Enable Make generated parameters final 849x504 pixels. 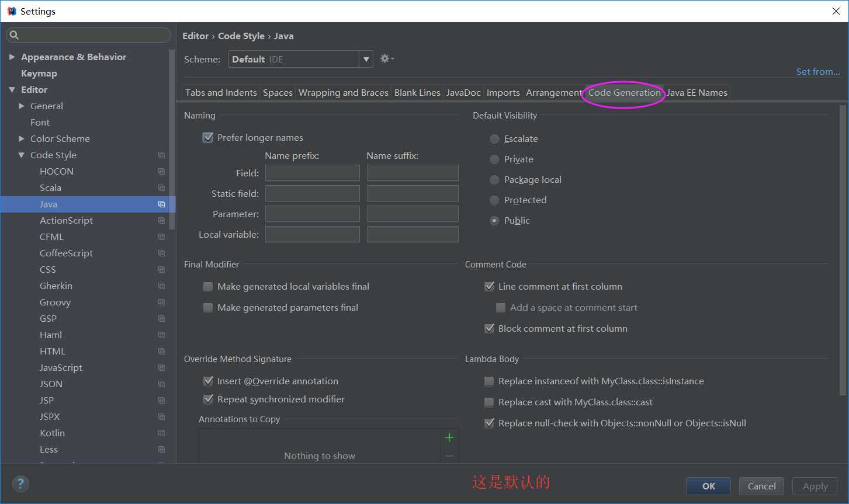[208, 307]
